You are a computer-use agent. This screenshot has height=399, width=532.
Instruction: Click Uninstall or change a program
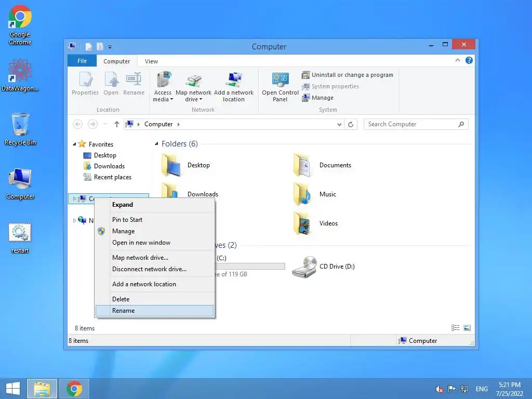point(348,75)
